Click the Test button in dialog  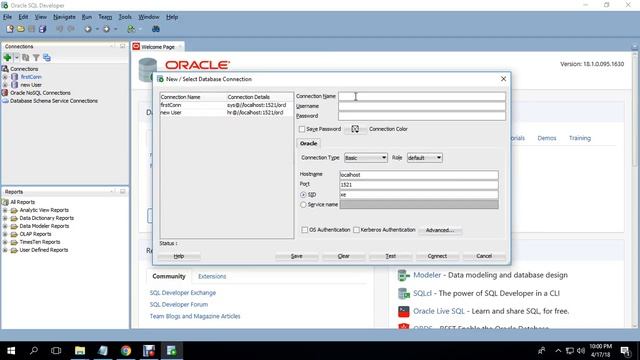391,256
